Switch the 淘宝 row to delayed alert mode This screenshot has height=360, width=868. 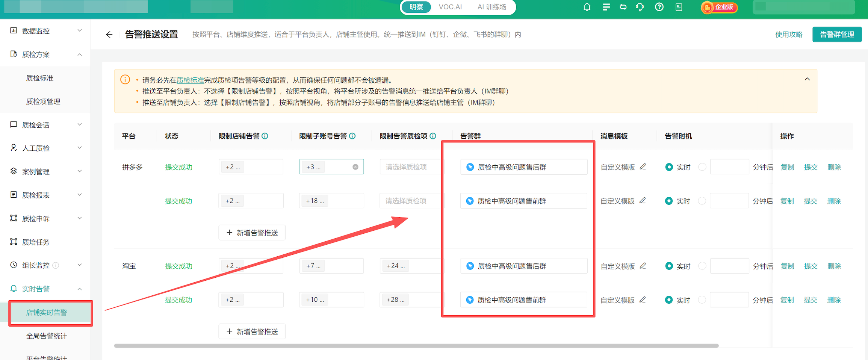(702, 266)
